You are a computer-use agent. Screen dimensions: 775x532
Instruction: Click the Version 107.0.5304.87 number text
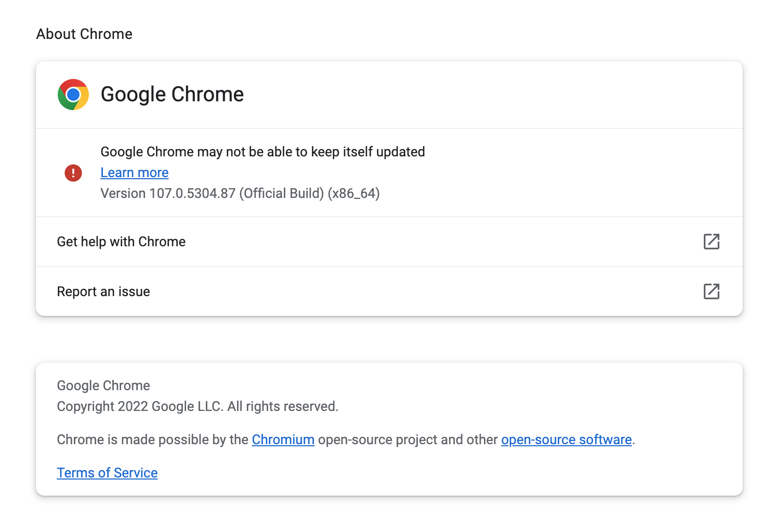click(x=192, y=193)
